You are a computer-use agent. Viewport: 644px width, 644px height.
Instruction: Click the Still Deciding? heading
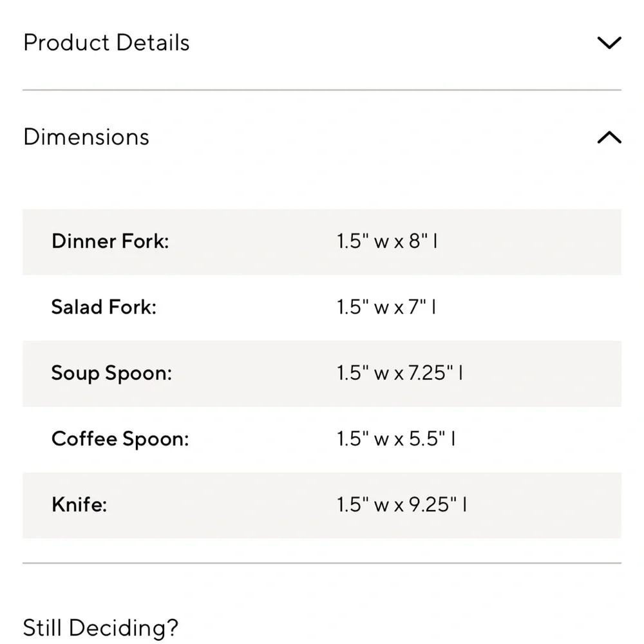coord(101,628)
